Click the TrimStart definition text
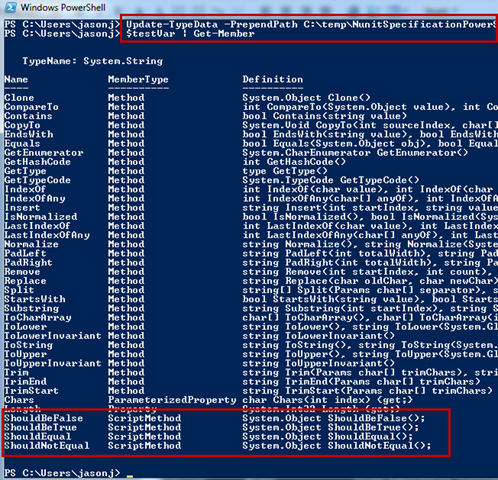This screenshot has width=498, height=480. coord(367,391)
